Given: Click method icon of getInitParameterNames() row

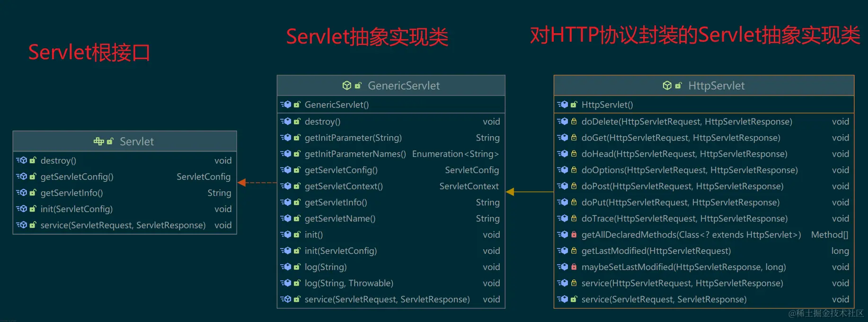Looking at the screenshot, I should tap(286, 154).
